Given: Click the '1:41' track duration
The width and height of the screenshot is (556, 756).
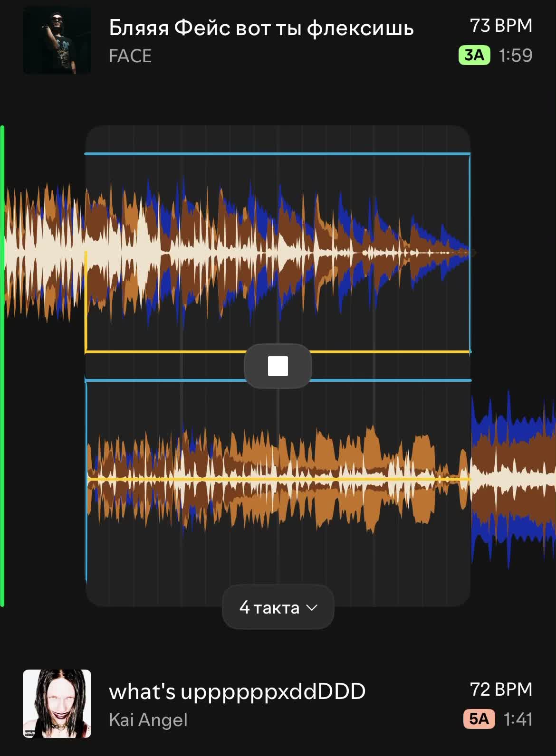Looking at the screenshot, I should 518,719.
